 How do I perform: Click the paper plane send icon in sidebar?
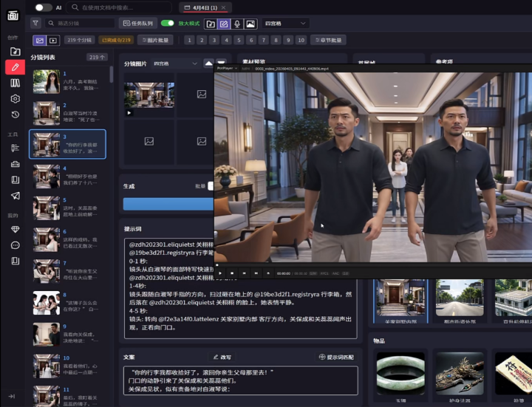coord(15,196)
